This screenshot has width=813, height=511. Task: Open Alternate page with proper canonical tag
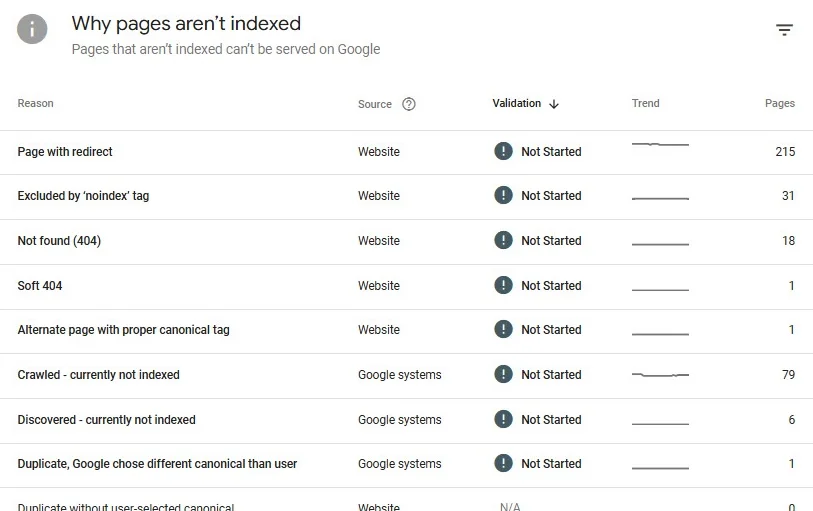click(123, 330)
